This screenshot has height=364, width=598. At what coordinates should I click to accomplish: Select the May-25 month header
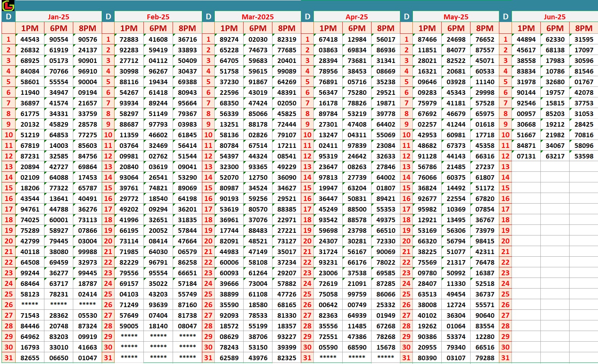(x=456, y=17)
